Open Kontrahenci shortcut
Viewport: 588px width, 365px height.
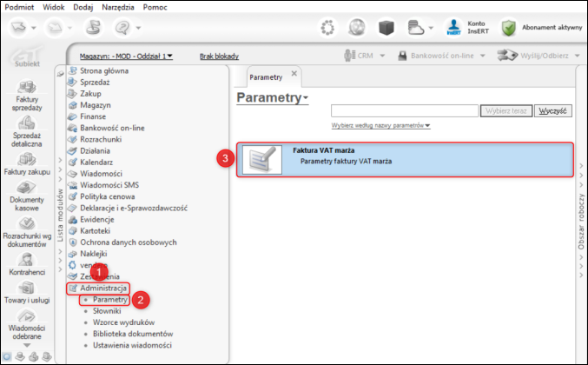click(27, 264)
